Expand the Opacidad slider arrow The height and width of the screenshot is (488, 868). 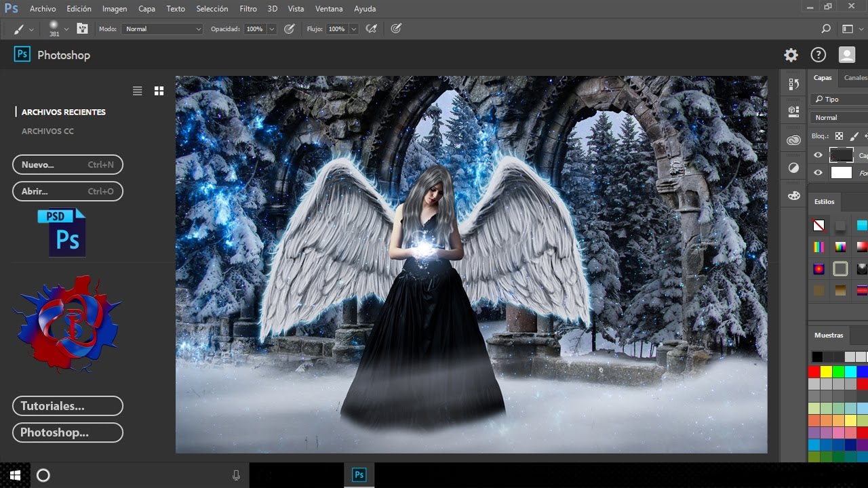click(272, 29)
